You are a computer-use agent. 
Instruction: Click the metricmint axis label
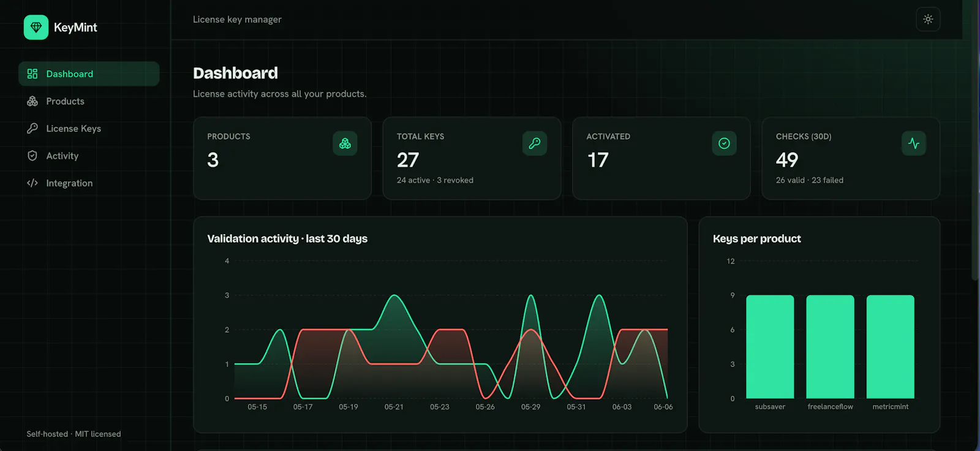[x=891, y=407]
